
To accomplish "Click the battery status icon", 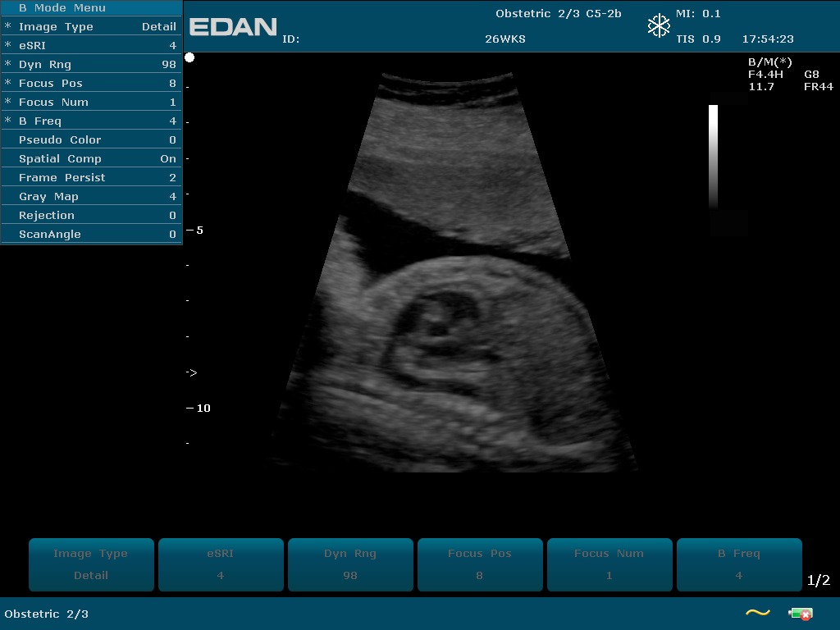I will [x=800, y=613].
